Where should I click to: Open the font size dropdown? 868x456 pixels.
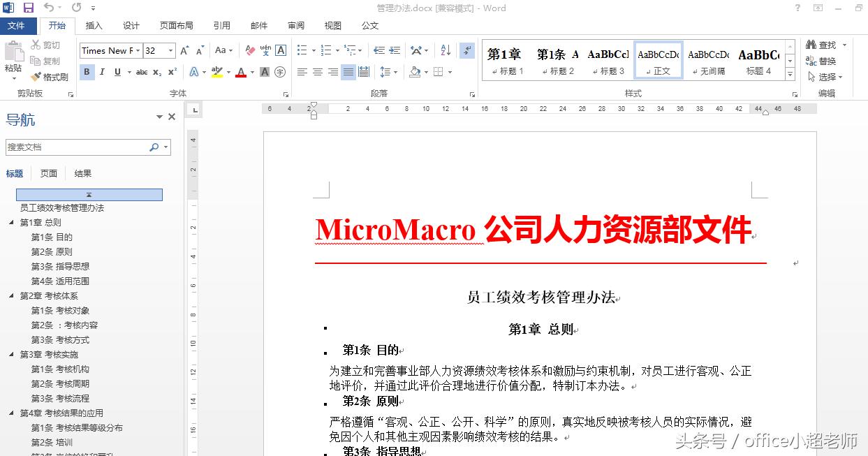pos(170,51)
